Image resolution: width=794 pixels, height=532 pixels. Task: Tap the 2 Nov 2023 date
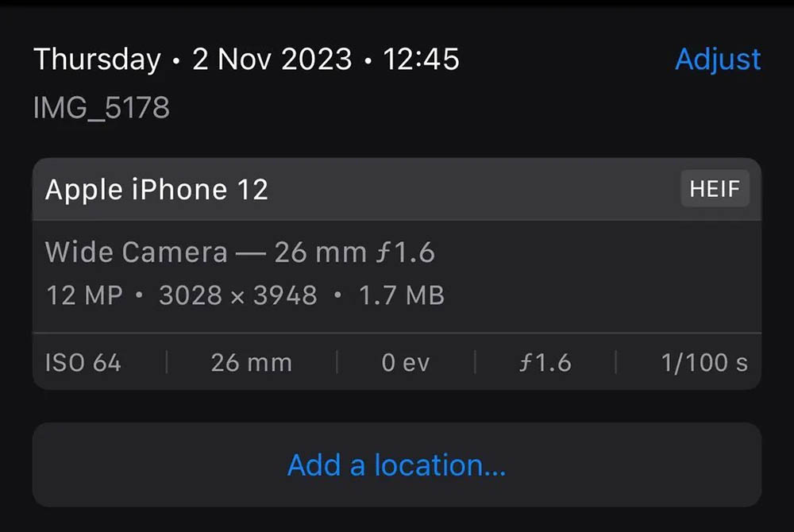click(x=272, y=60)
